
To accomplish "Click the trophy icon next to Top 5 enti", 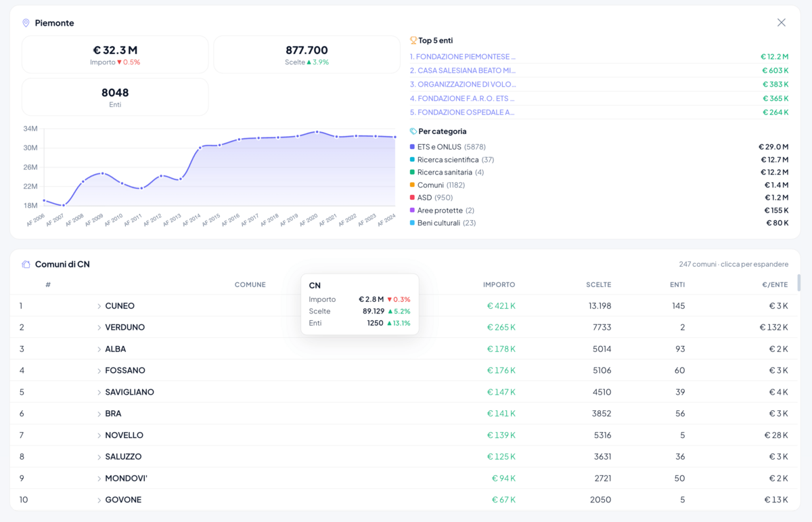I will [413, 41].
